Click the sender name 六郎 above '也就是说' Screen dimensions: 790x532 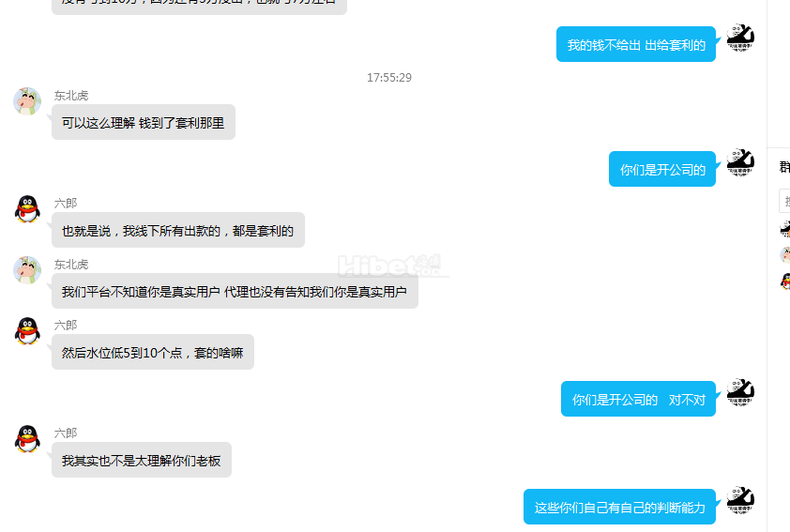(x=66, y=203)
